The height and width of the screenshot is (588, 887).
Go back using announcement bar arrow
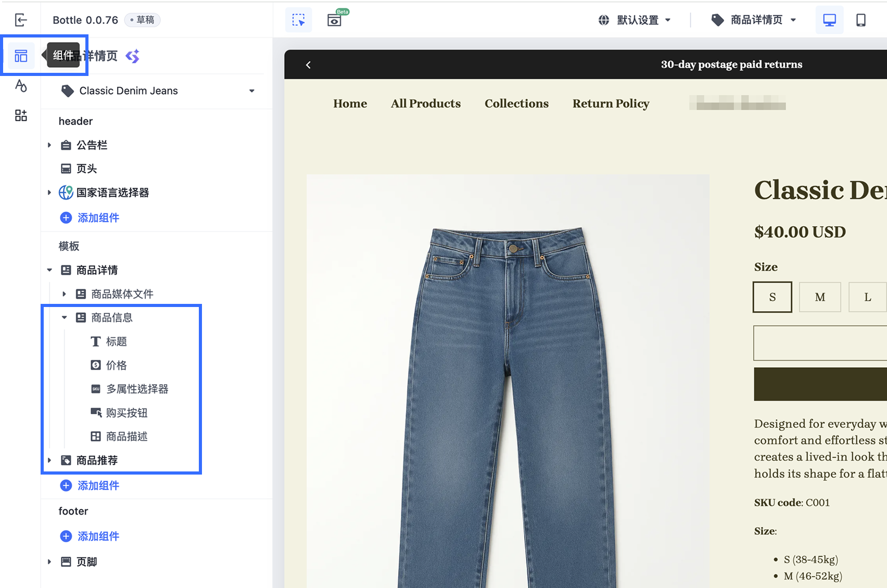[x=308, y=65]
